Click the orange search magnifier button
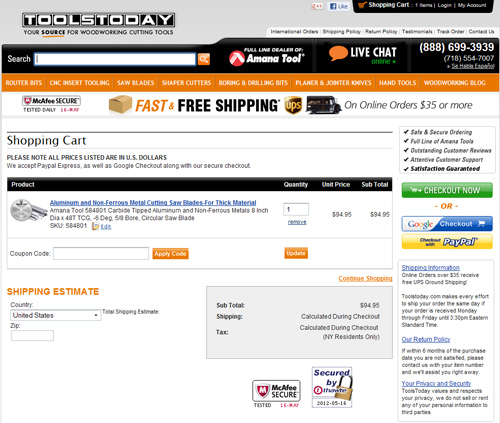The width and height of the screenshot is (500, 423). tap(204, 59)
